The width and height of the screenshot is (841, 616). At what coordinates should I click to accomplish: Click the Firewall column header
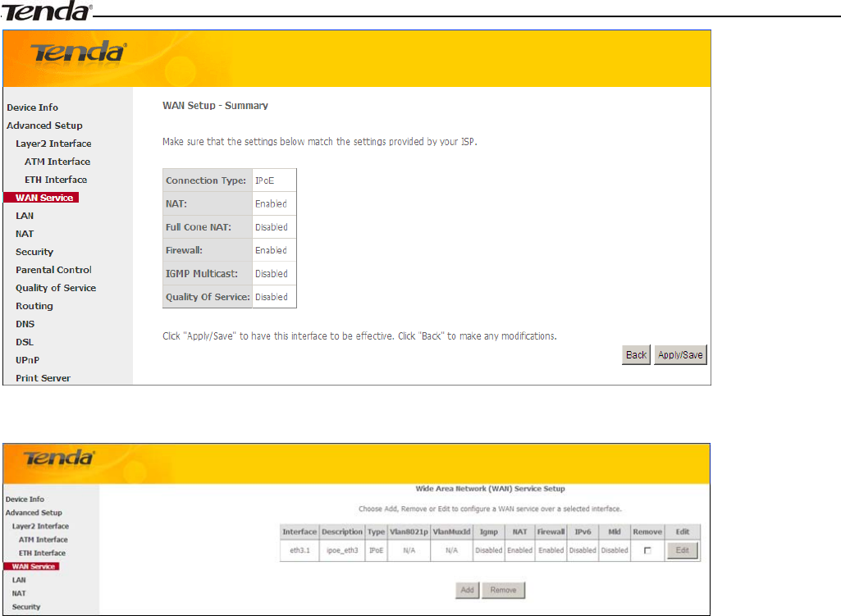click(x=551, y=532)
